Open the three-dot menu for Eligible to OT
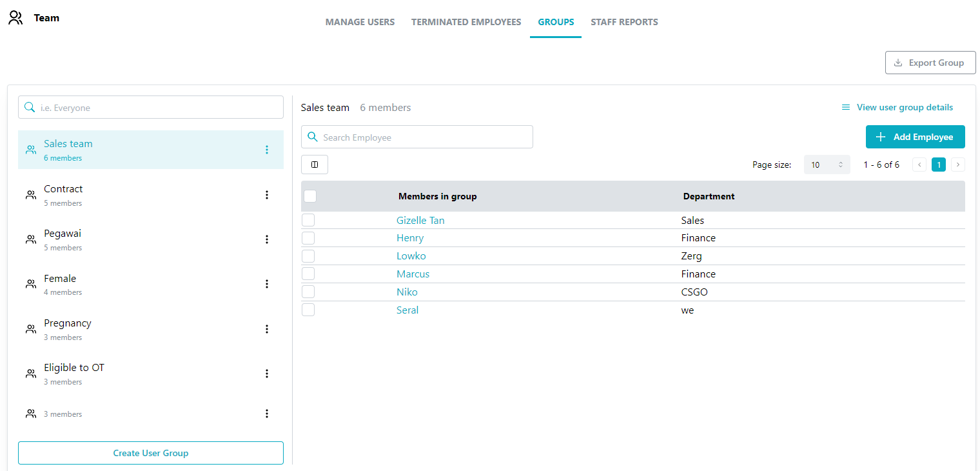Viewport: 980px width, 471px height. [x=267, y=374]
